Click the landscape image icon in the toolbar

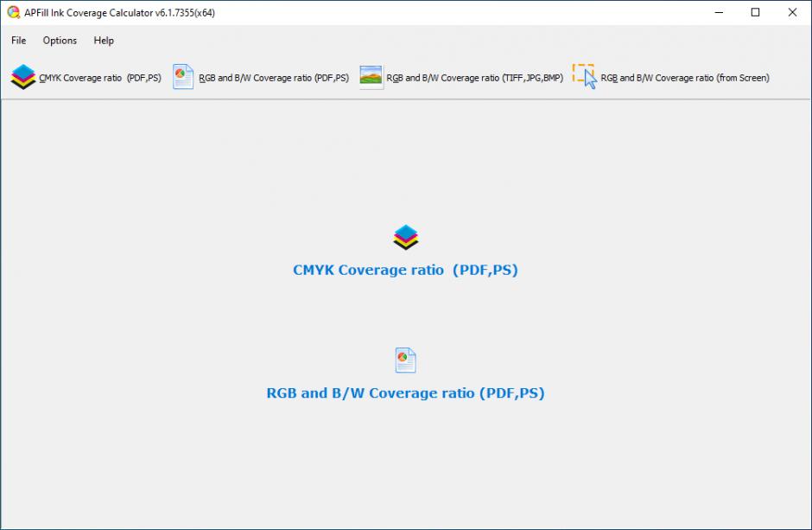coord(371,77)
